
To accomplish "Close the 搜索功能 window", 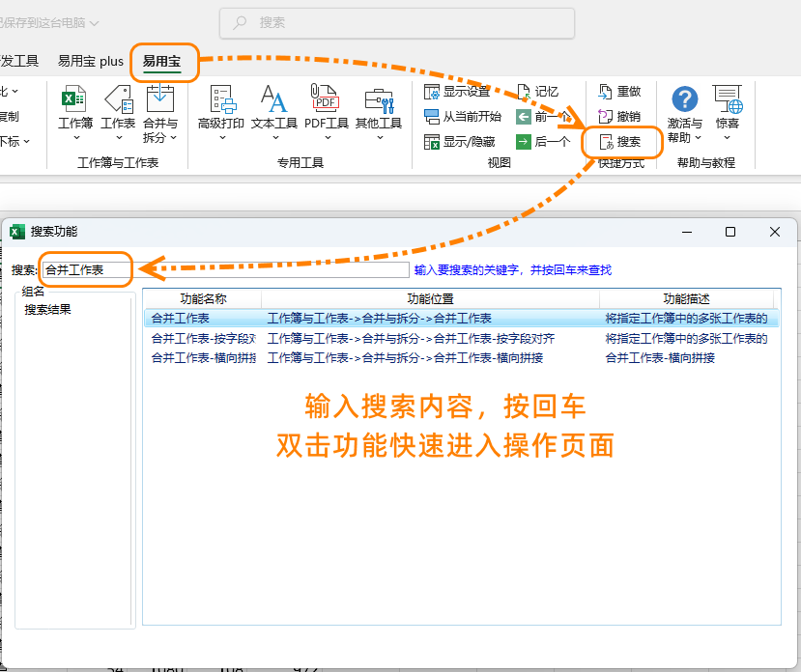I will pos(775,232).
